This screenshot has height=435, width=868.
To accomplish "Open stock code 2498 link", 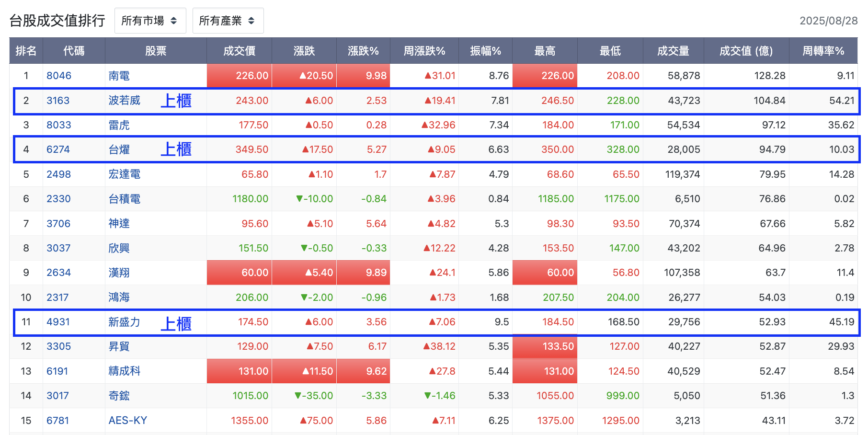I will tap(58, 174).
